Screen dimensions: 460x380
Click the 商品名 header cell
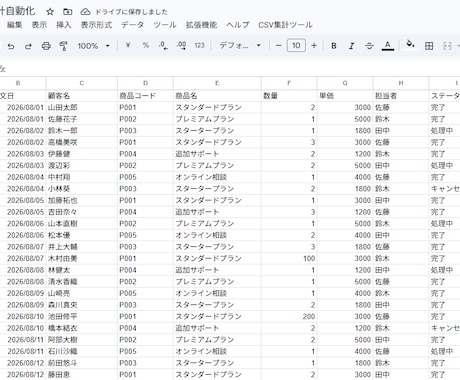217,96
